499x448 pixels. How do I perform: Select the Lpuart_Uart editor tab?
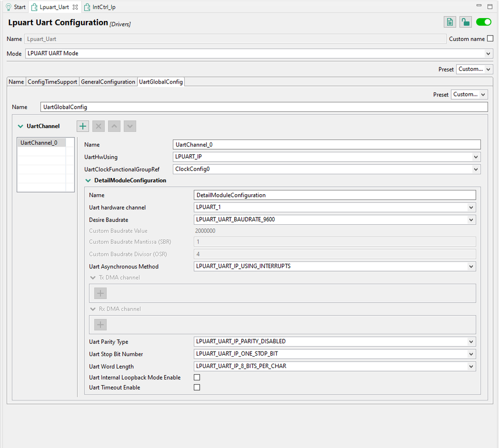[54, 7]
